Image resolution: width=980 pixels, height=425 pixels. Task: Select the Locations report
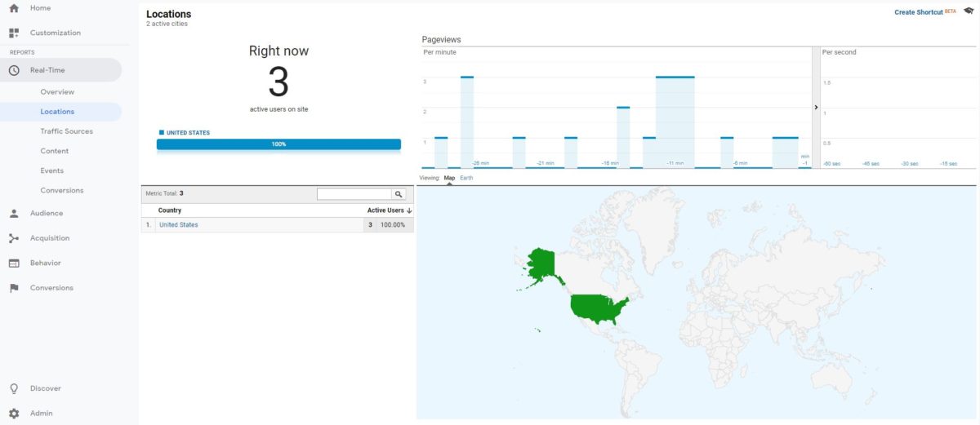pos(57,112)
